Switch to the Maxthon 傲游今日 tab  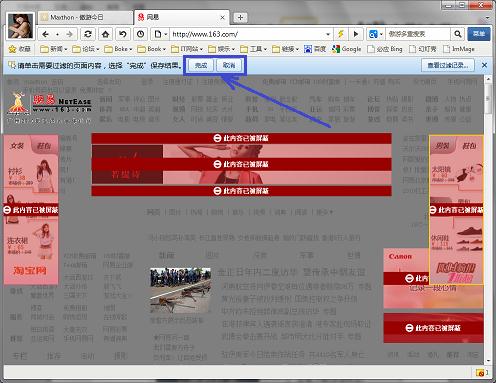pos(85,17)
